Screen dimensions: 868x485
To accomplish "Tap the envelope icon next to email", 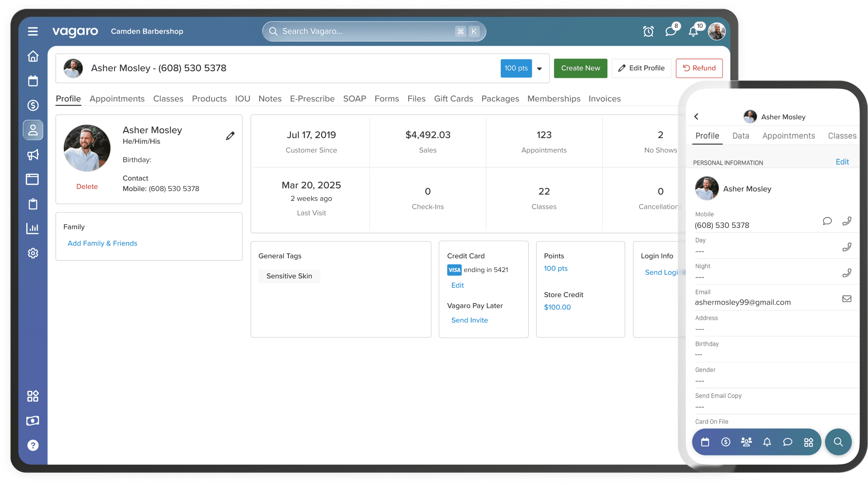I will coord(847,299).
